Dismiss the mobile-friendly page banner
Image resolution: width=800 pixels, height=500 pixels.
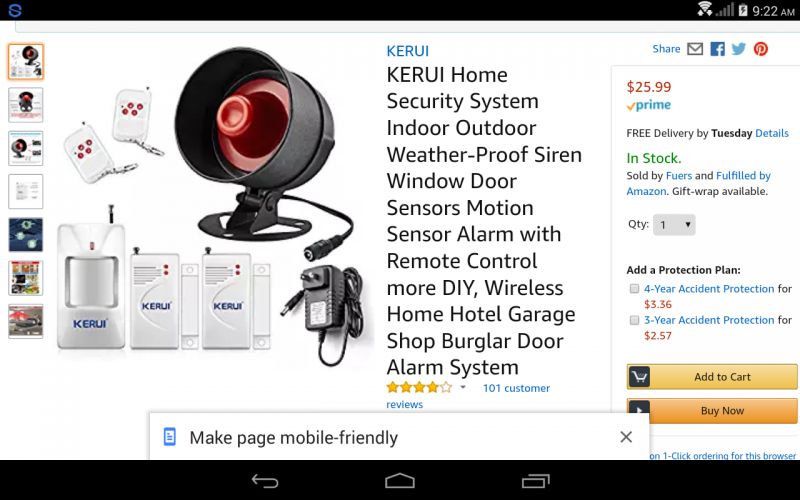pos(626,437)
